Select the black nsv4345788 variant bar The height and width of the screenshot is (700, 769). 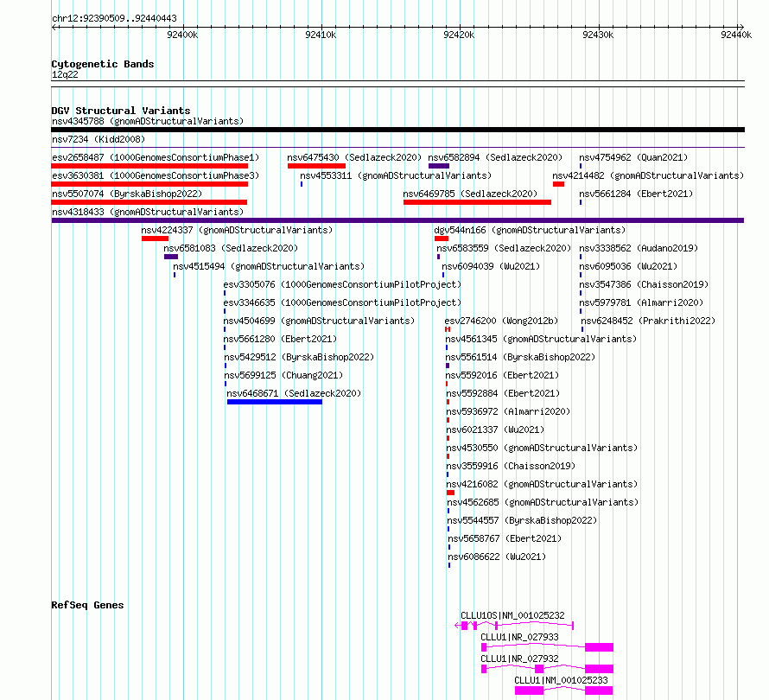pyautogui.click(x=397, y=130)
